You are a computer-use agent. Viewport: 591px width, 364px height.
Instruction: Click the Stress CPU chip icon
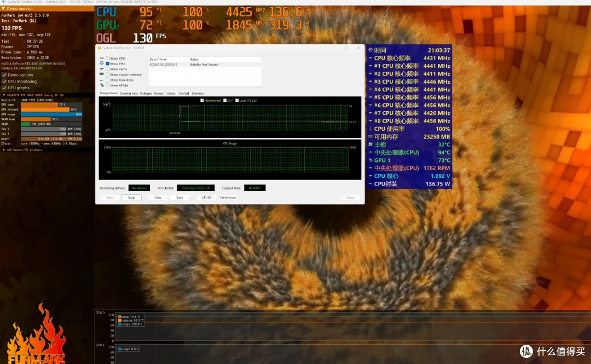click(102, 59)
